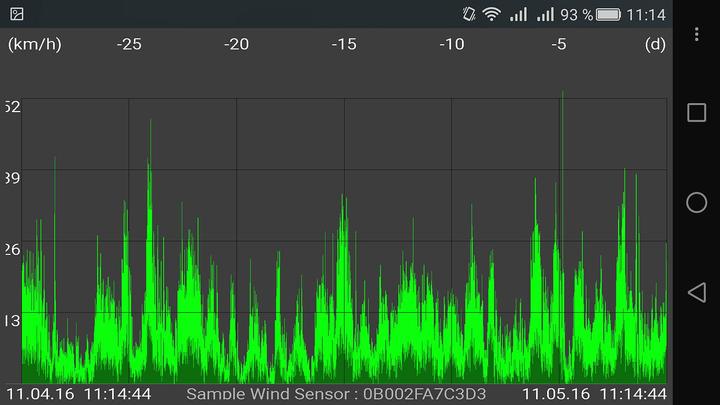
Task: Tap the end timestamp 11.05.16 11:14:44
Action: point(594,394)
